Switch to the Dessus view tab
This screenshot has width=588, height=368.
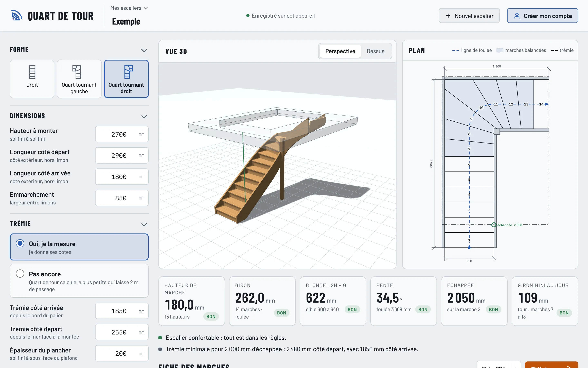[x=375, y=51]
